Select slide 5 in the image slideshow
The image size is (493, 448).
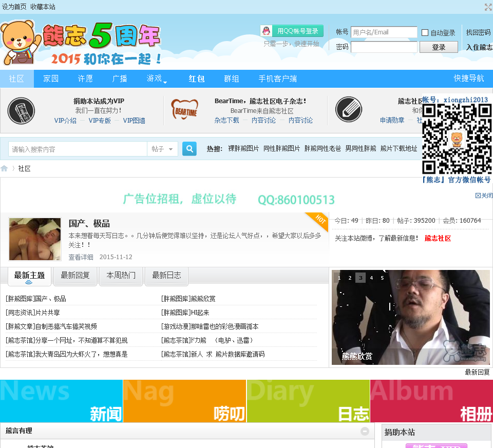(382, 278)
